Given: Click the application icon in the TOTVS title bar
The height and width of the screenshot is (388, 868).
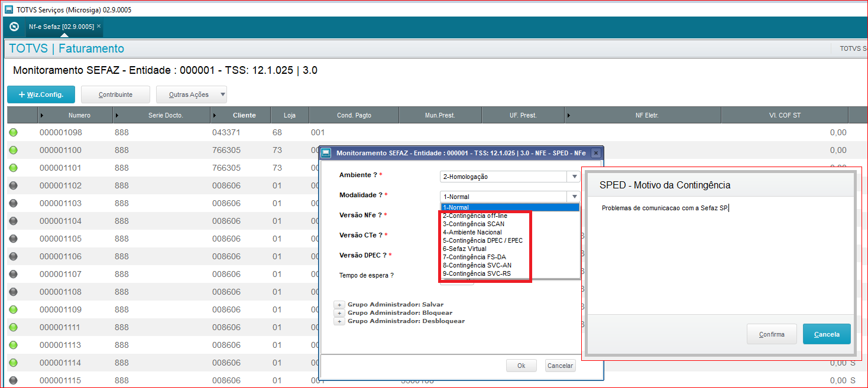Looking at the screenshot, I should (x=9, y=9).
